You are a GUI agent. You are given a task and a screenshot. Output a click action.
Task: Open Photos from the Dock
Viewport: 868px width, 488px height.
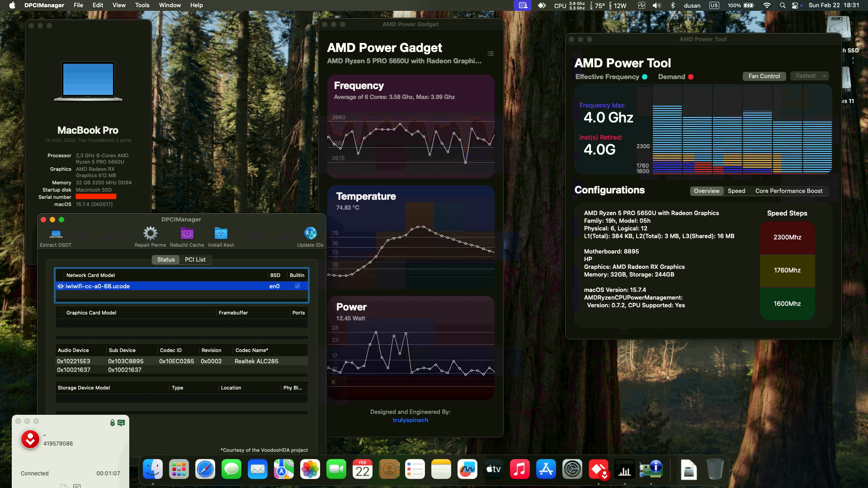[x=310, y=470]
